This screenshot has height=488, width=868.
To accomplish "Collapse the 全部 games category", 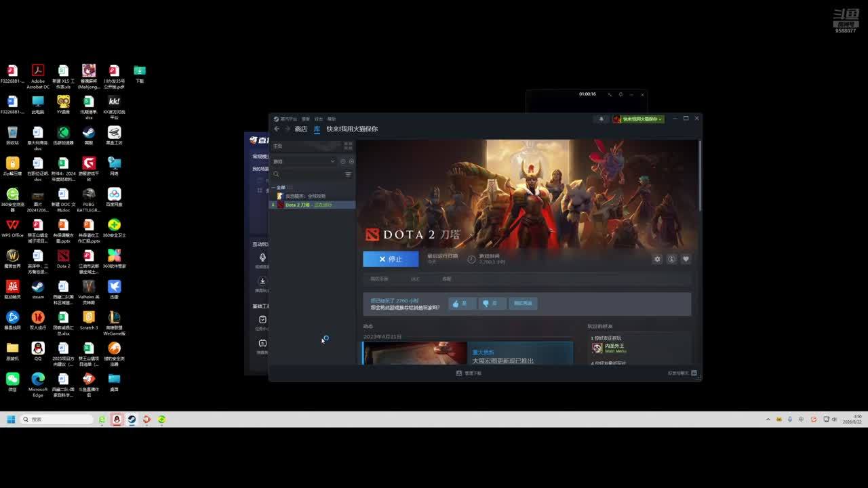I will point(273,188).
